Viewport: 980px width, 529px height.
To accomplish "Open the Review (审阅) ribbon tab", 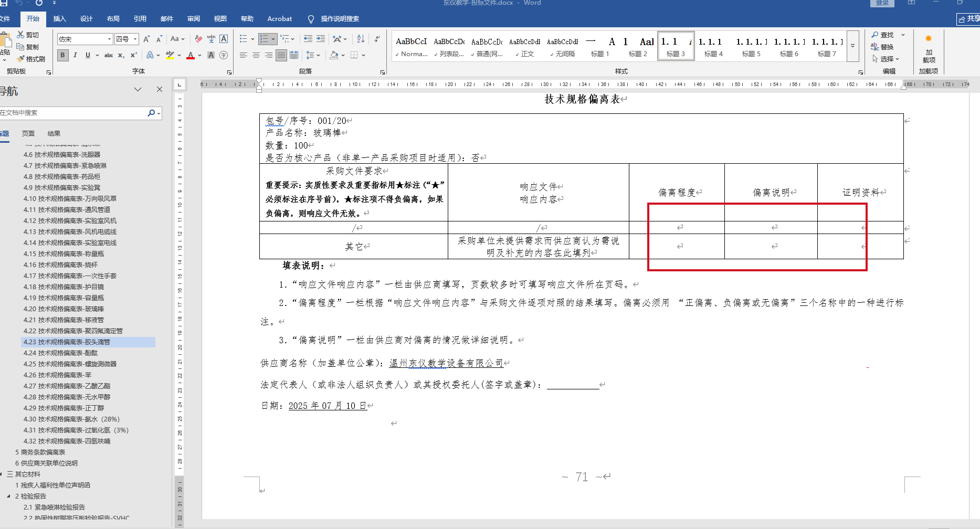I will tap(194, 19).
